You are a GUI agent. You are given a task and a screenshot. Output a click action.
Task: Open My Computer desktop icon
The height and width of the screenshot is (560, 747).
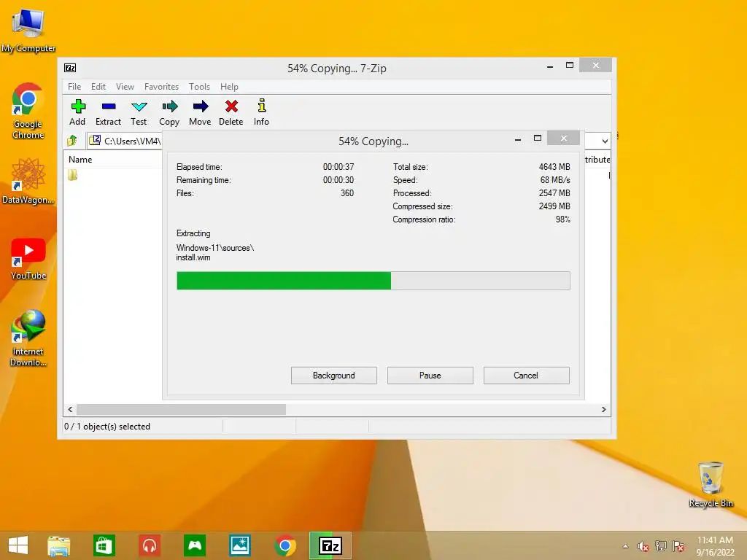[28, 29]
